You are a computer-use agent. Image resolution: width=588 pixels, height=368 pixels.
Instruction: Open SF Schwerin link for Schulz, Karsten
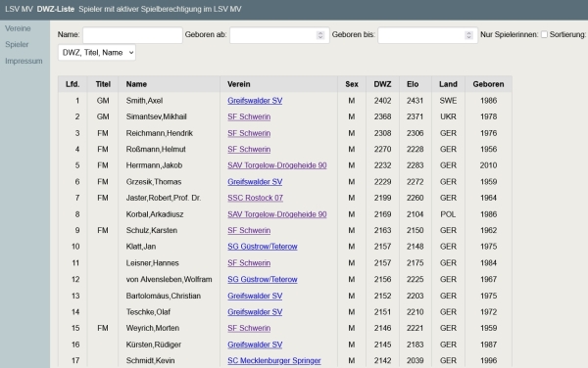coord(249,231)
